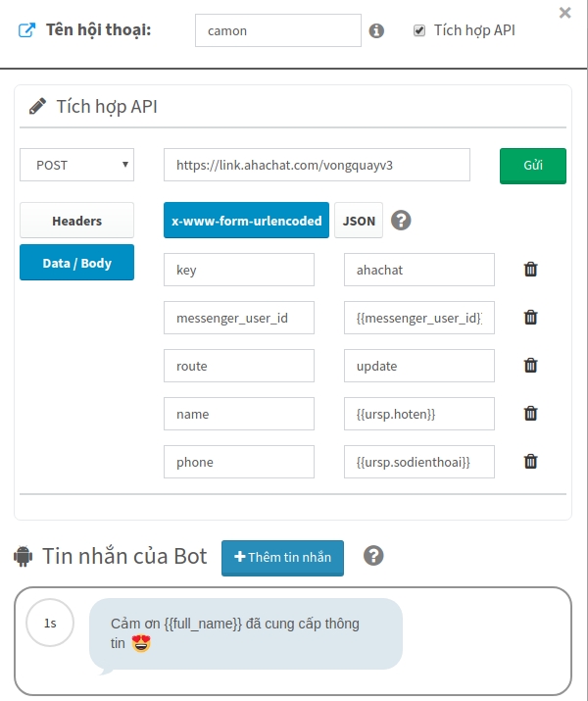Click the external link icon beside Tên hội thoại
Screen dimensions: 588x701
(x=26, y=30)
